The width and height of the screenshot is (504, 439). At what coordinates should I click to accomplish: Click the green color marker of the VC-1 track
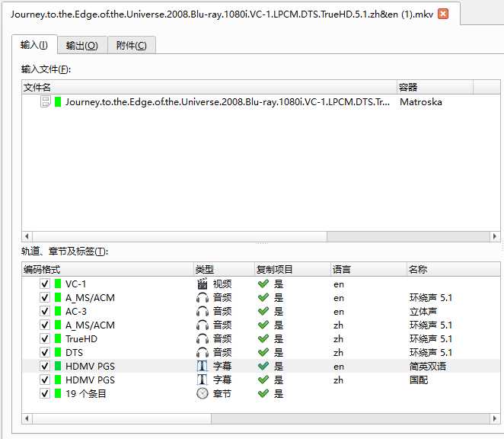58,284
